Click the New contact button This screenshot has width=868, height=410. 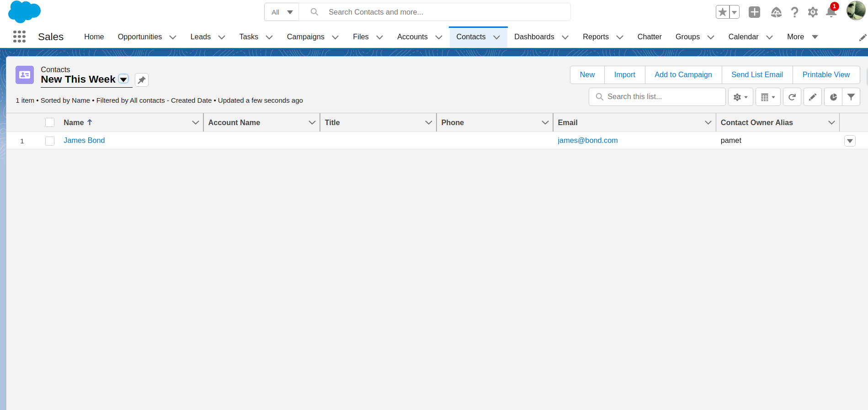pos(587,75)
